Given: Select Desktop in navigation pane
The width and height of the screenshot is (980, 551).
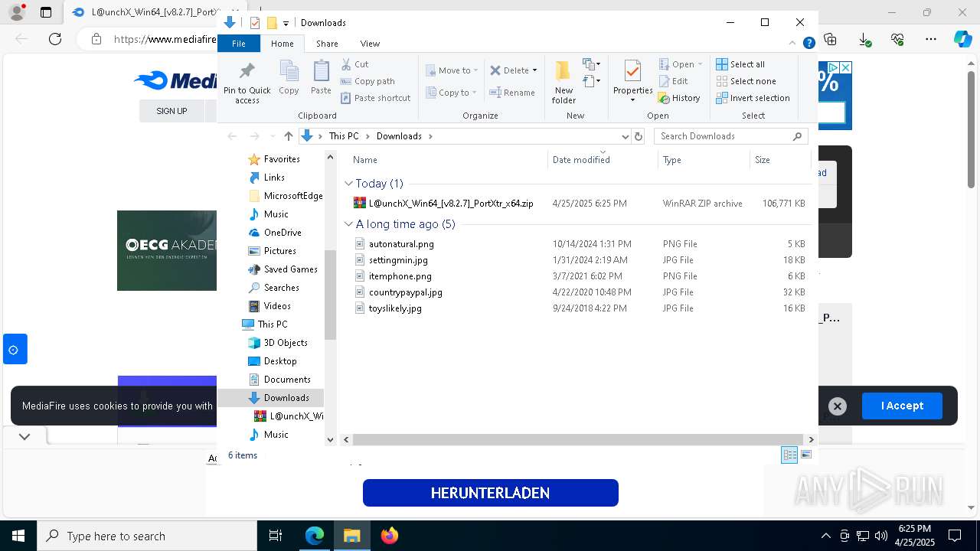Looking at the screenshot, I should [280, 361].
